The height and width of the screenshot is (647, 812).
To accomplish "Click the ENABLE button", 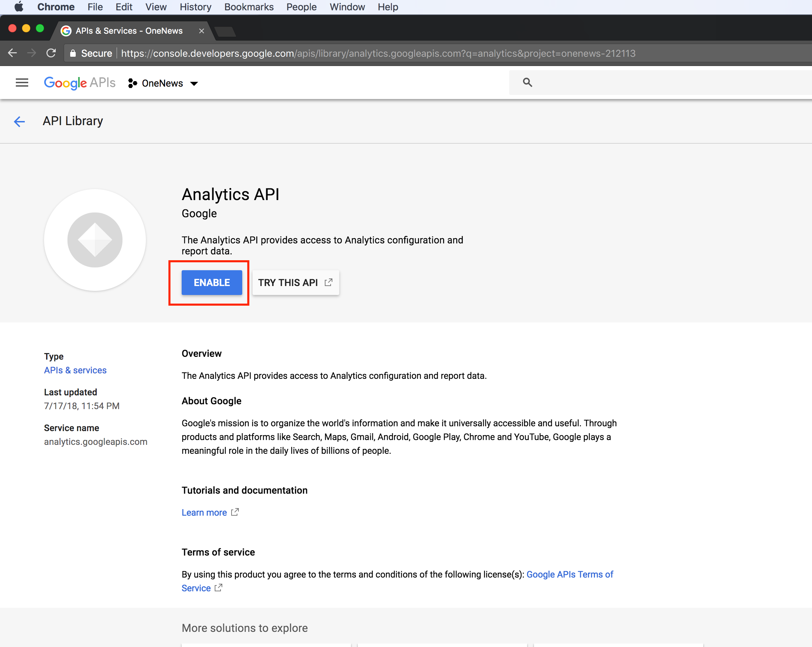I will (x=212, y=282).
